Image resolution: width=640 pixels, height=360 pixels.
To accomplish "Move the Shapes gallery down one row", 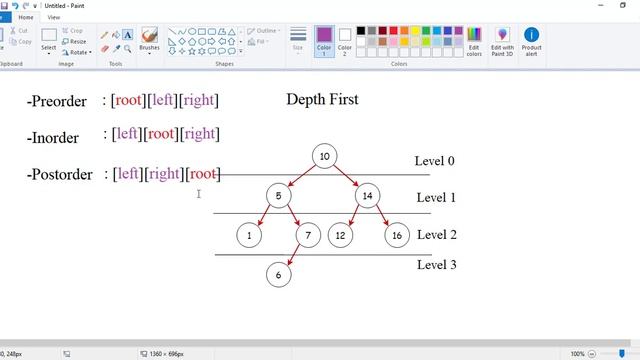I will (241, 41).
